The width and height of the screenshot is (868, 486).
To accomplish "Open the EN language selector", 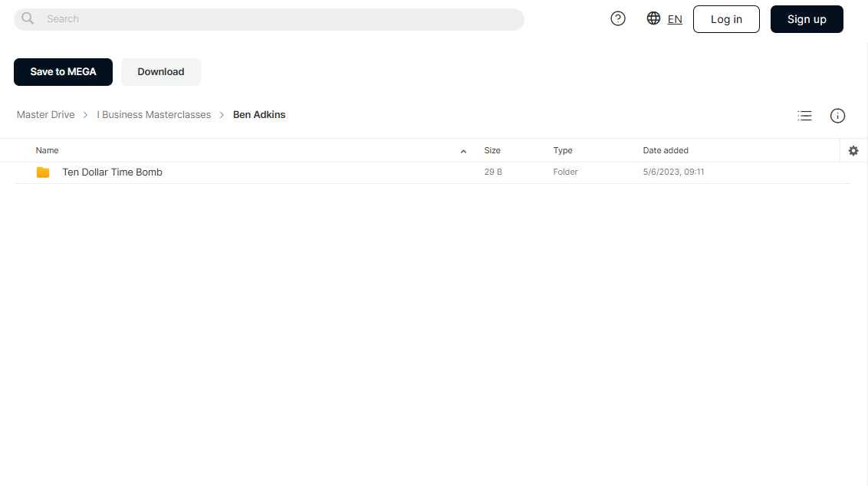I will pos(675,19).
